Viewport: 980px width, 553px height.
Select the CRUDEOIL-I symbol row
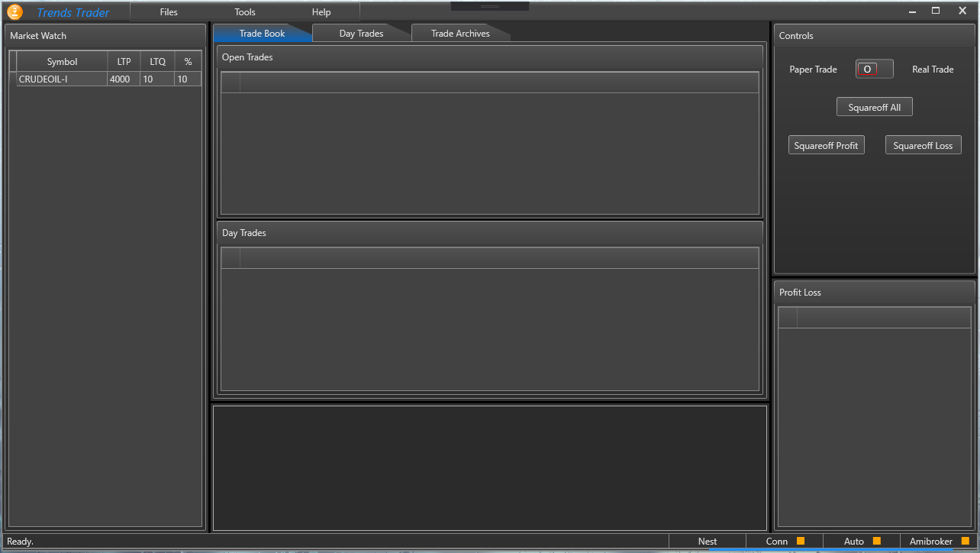(105, 79)
